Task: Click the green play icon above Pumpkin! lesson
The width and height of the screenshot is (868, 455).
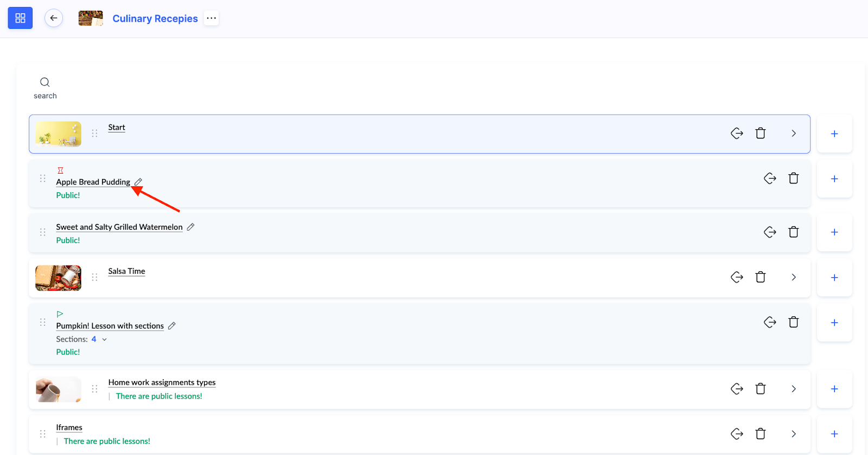Action: pyautogui.click(x=60, y=314)
